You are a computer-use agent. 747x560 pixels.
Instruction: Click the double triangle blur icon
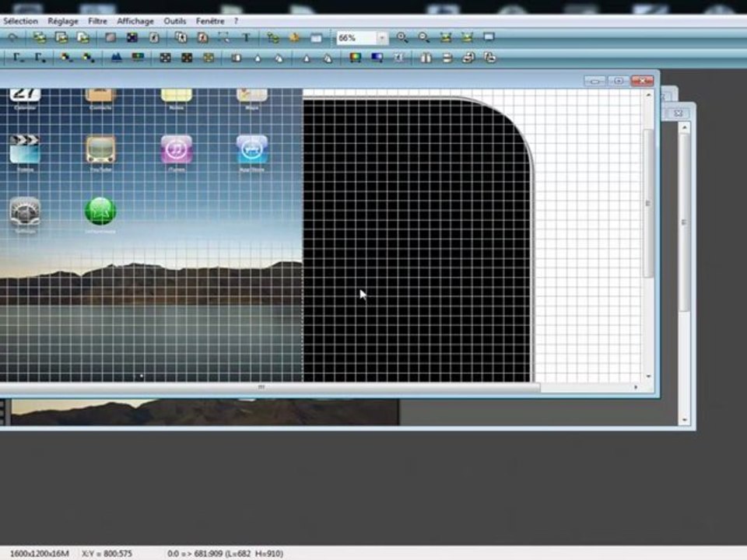(279, 58)
